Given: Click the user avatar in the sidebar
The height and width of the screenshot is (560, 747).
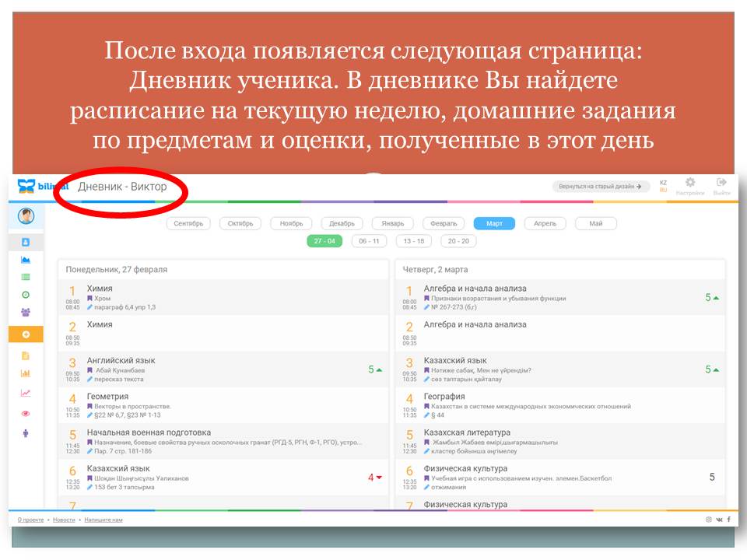Looking at the screenshot, I should click(26, 216).
